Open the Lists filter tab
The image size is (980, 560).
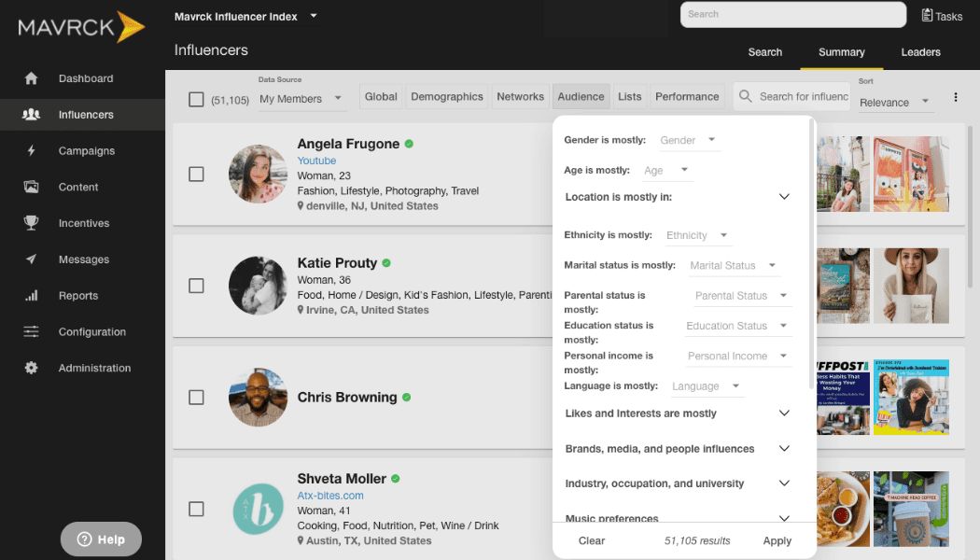(629, 96)
